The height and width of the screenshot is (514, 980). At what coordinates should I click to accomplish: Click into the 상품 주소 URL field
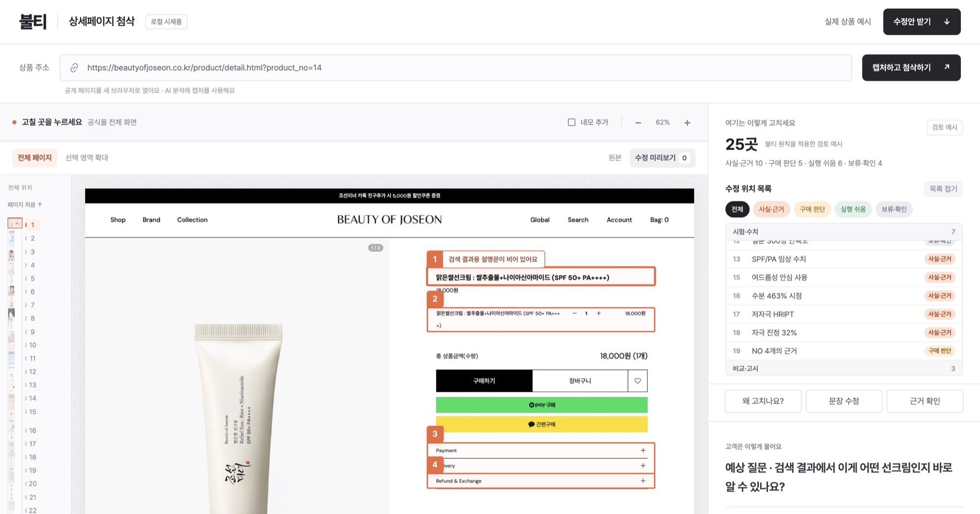coord(456,68)
